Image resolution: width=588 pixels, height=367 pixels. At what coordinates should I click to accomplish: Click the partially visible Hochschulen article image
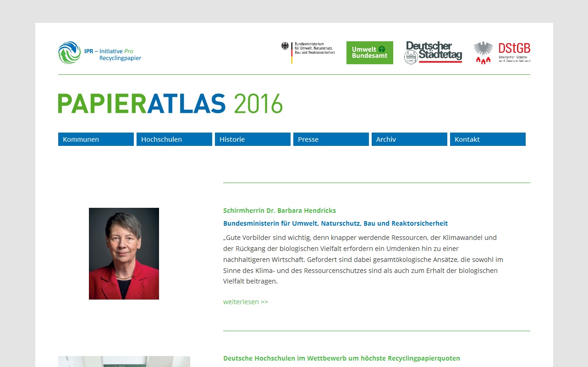[x=124, y=361]
